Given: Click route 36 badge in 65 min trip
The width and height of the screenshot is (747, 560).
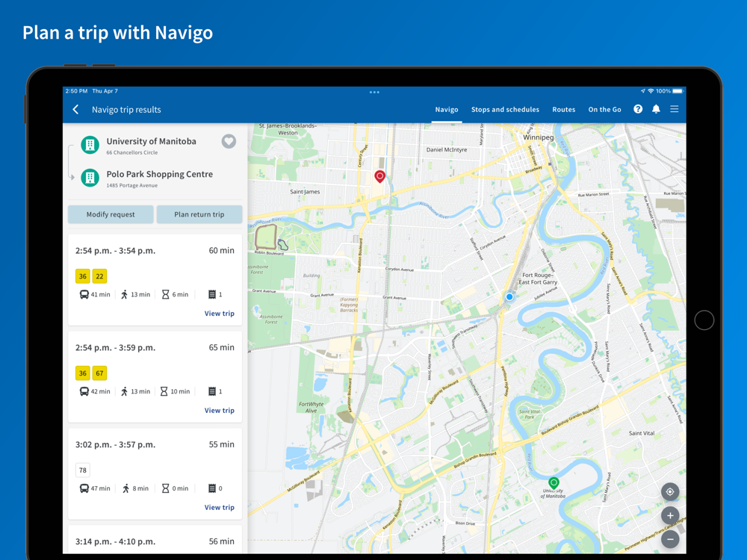Looking at the screenshot, I should (x=83, y=373).
